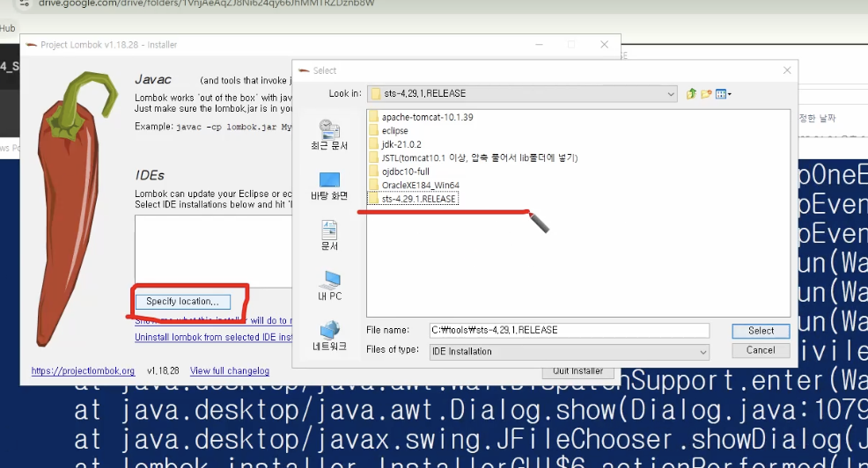Image resolution: width=868 pixels, height=468 pixels.
Task: Select JSTL(tomcat10.1 이상 folder
Action: coord(474,157)
